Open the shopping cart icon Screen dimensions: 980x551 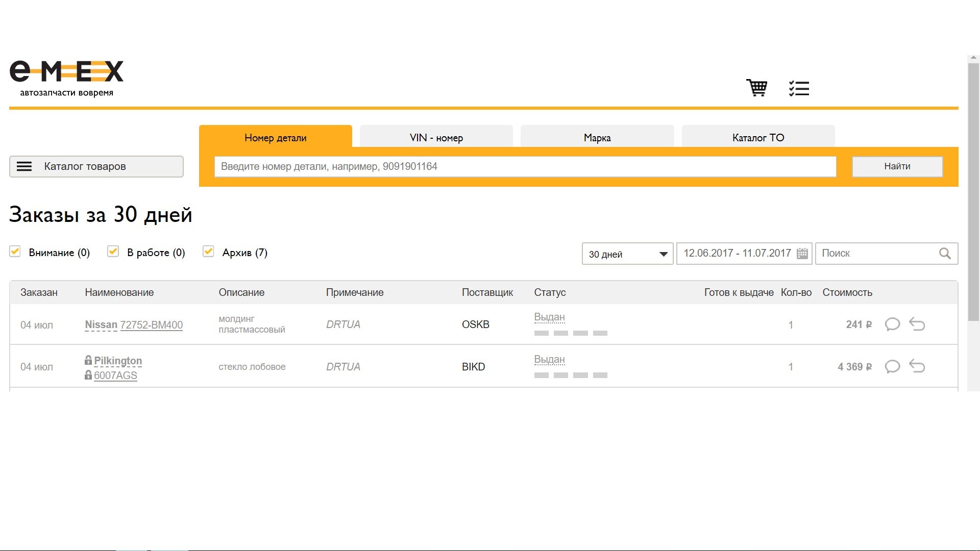[x=756, y=88]
